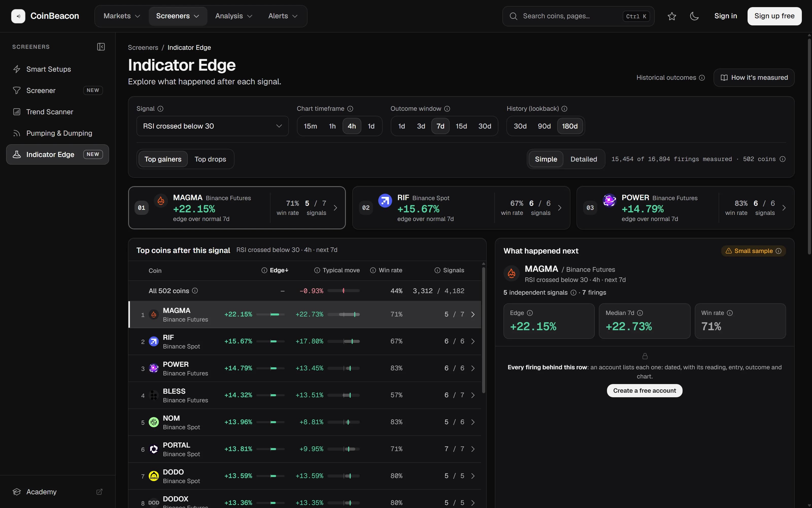Viewport: 812px width, 508px height.
Task: Set outcome window to 30d
Action: [x=484, y=126]
